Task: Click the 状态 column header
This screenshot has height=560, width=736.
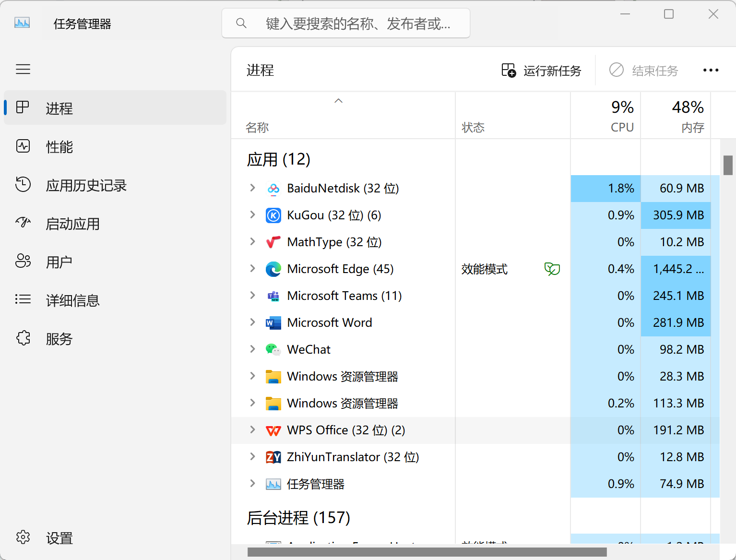Action: (x=513, y=115)
